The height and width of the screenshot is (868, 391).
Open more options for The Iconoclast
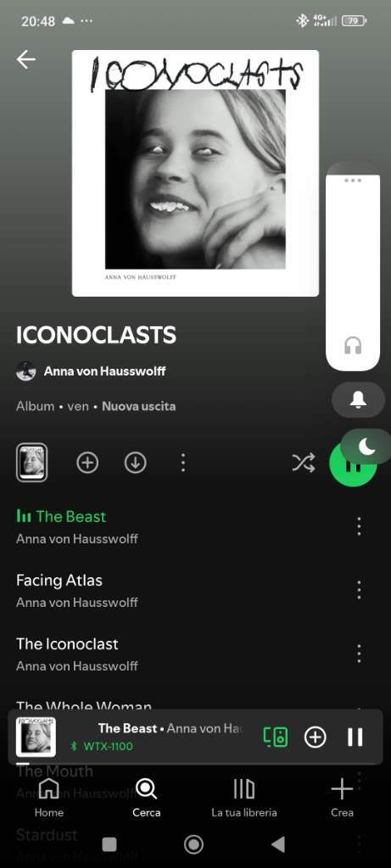tap(359, 654)
